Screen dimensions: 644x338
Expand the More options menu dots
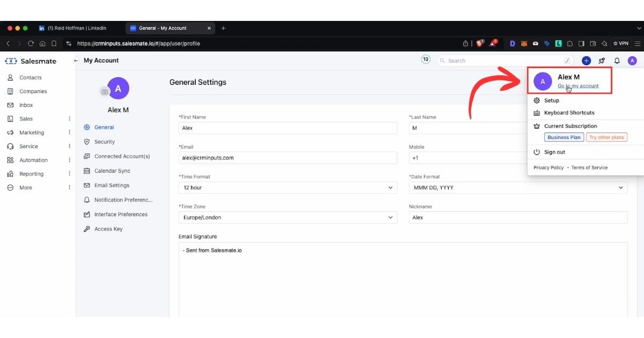(69, 188)
